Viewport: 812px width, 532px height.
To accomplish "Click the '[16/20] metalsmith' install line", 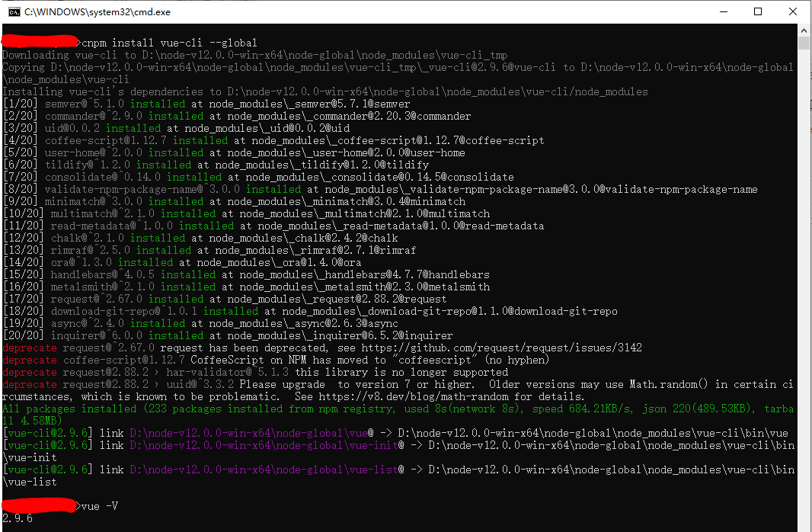I will coord(247,287).
